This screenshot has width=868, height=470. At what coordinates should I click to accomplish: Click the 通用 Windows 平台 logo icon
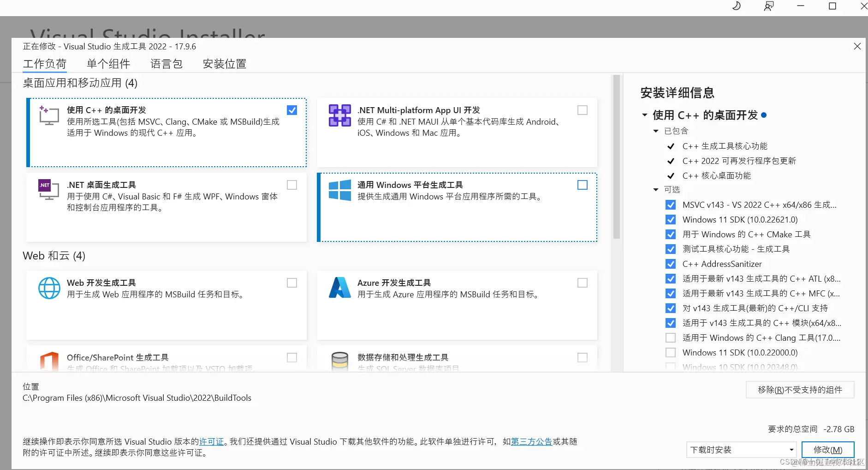point(339,190)
